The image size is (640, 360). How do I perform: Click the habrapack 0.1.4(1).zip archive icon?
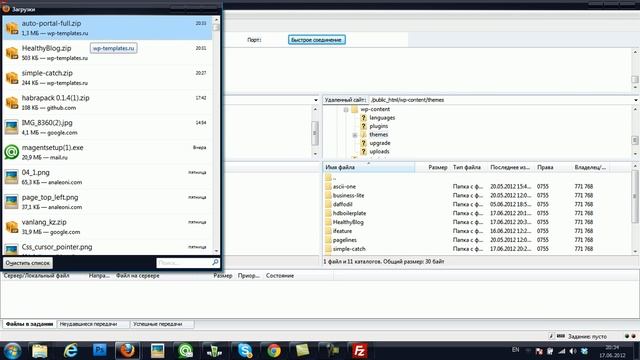click(x=12, y=103)
